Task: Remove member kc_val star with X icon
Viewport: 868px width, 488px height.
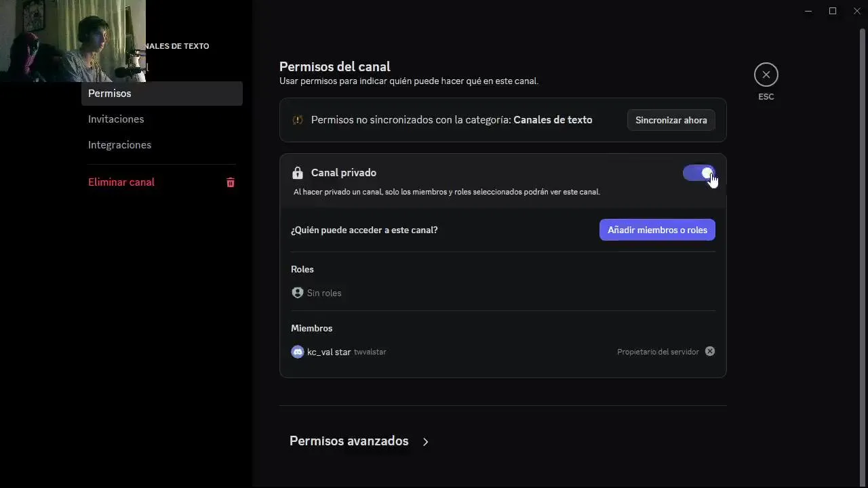Action: click(x=709, y=351)
